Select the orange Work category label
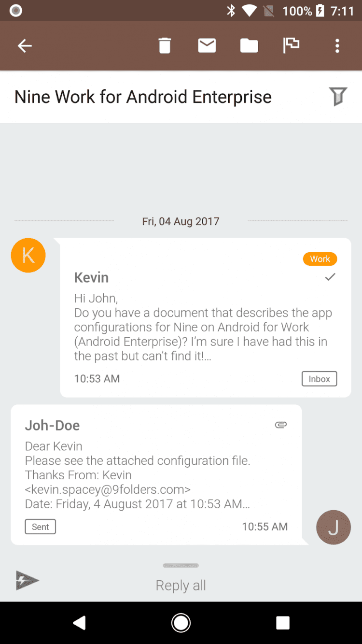Screen dimensions: 362x644 320,259
